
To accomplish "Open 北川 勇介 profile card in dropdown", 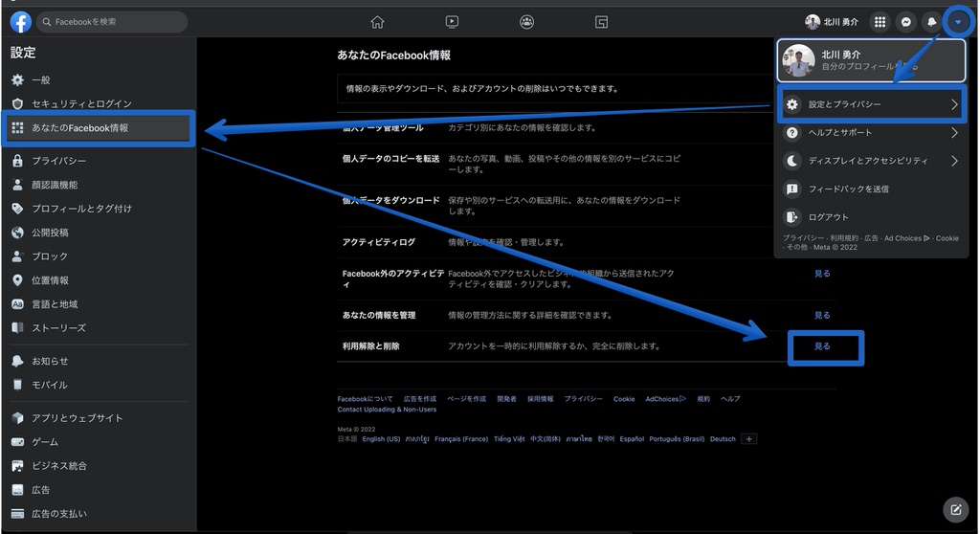I will 871,60.
